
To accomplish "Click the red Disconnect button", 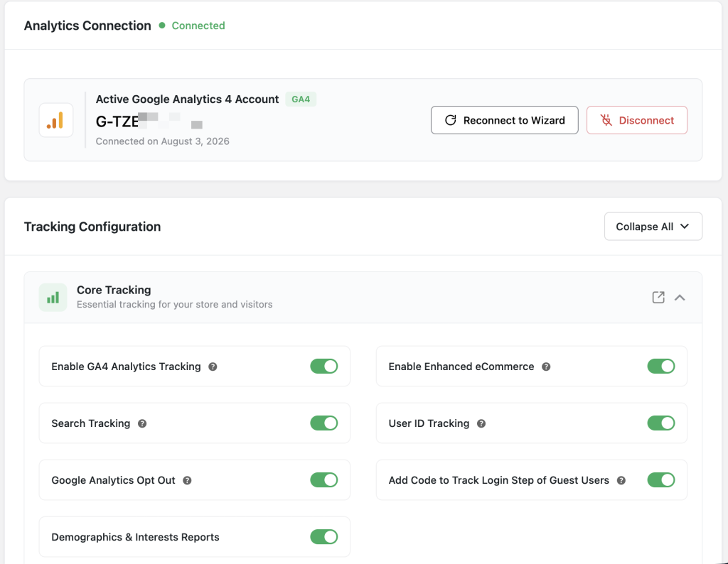I will pyautogui.click(x=636, y=120).
